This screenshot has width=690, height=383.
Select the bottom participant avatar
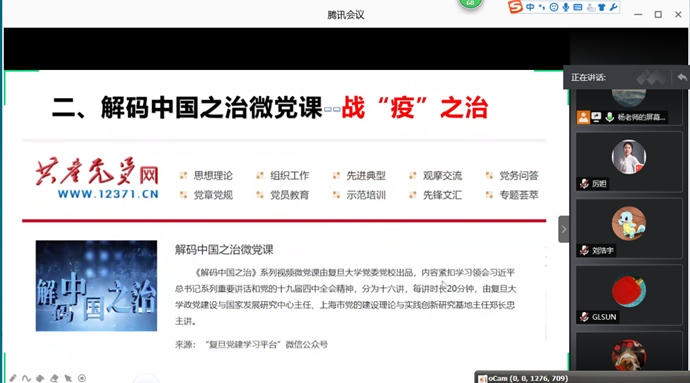(629, 355)
